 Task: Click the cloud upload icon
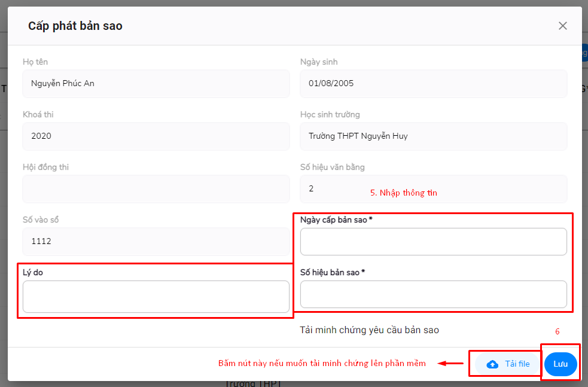492,364
